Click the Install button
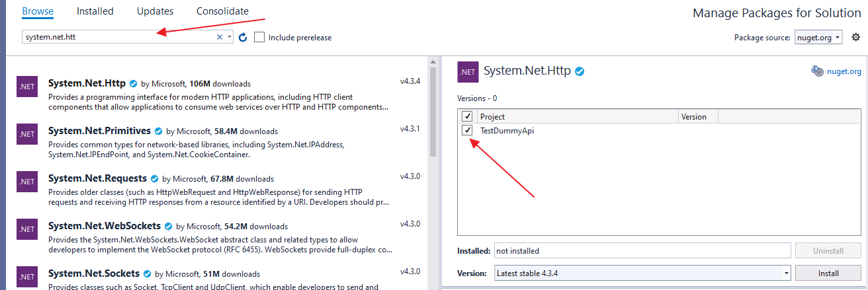The width and height of the screenshot is (868, 290). point(828,273)
